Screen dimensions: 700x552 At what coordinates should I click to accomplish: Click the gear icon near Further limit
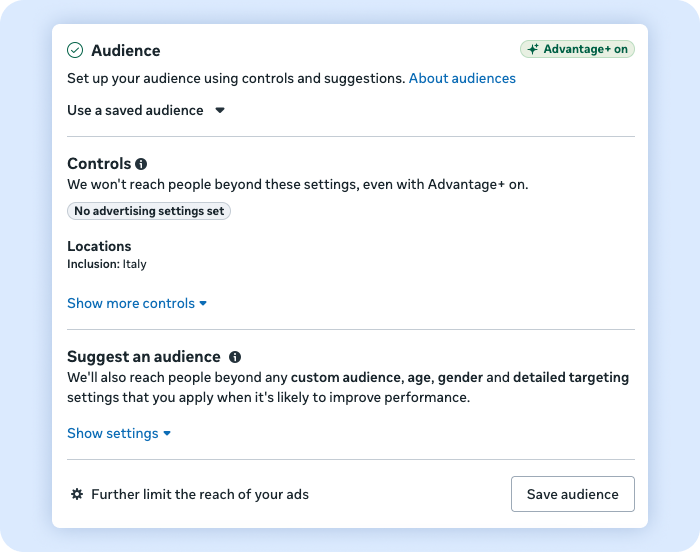pyautogui.click(x=77, y=494)
